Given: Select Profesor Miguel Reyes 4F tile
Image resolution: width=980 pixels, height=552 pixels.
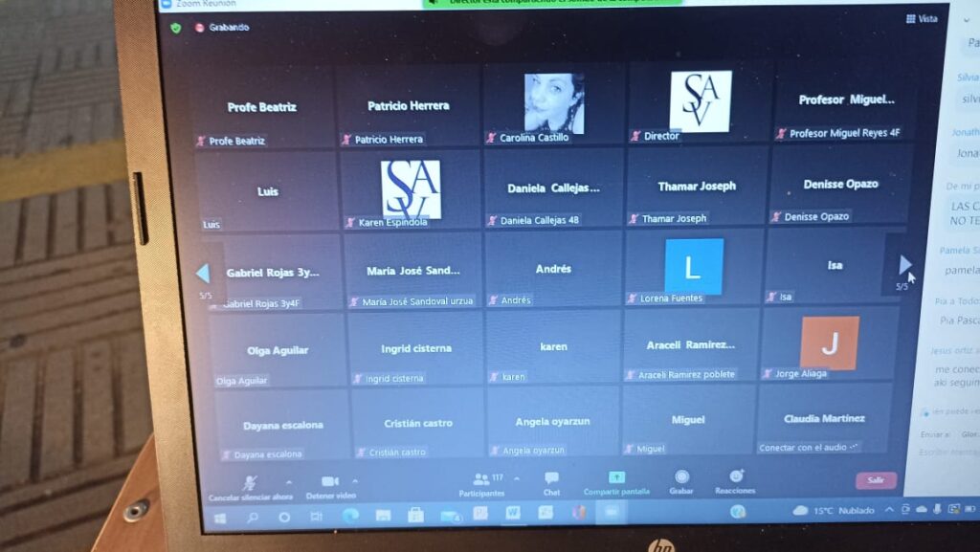Looking at the screenshot, I should (846, 99).
